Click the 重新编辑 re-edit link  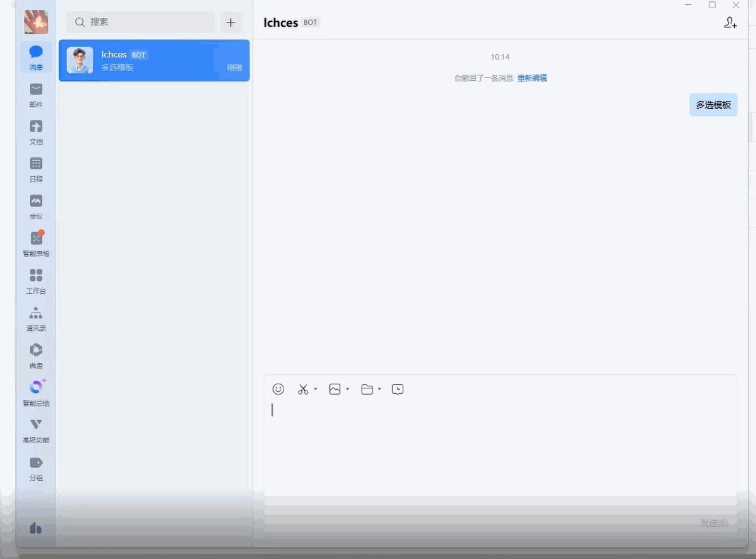pos(531,78)
